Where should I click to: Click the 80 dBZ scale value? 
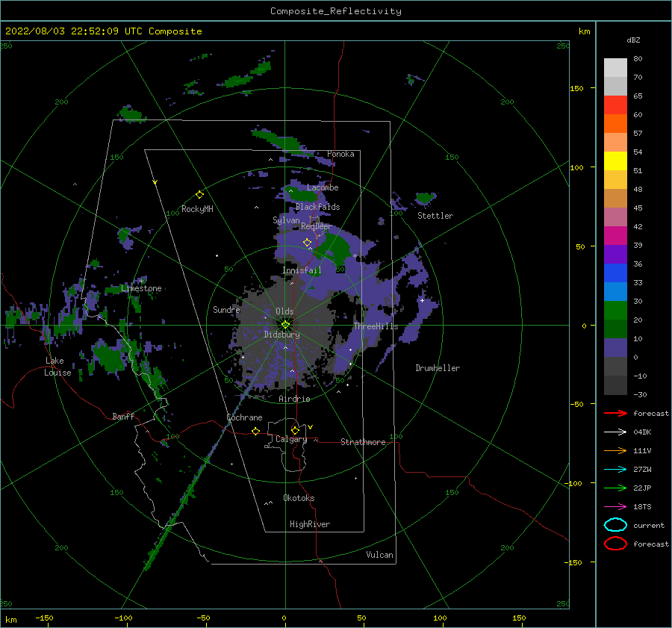tap(638, 59)
